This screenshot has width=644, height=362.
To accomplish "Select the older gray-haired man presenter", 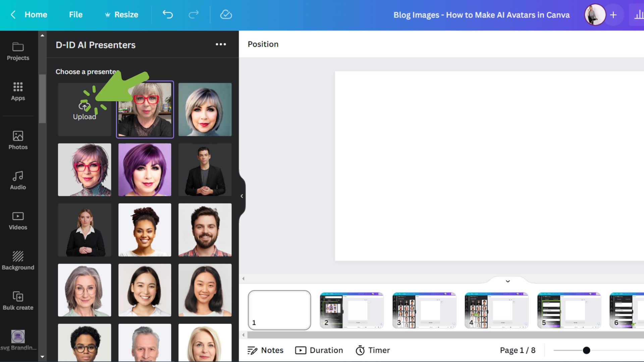I will click(x=145, y=343).
